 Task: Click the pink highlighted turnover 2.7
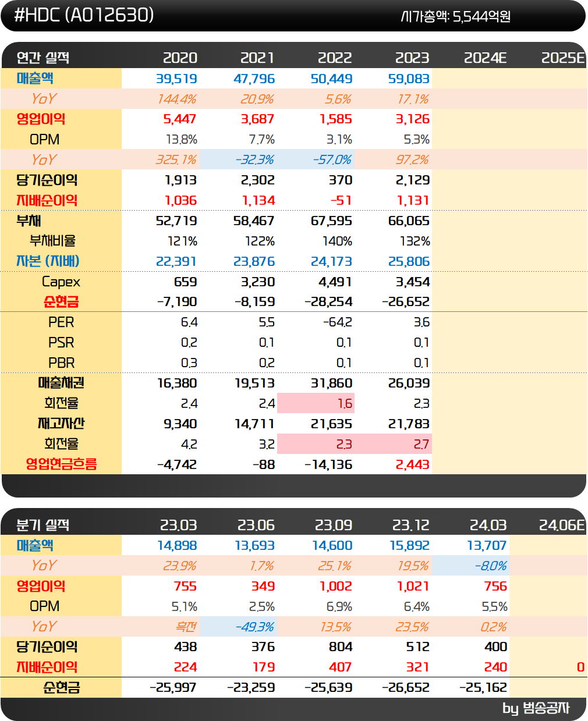[421, 444]
